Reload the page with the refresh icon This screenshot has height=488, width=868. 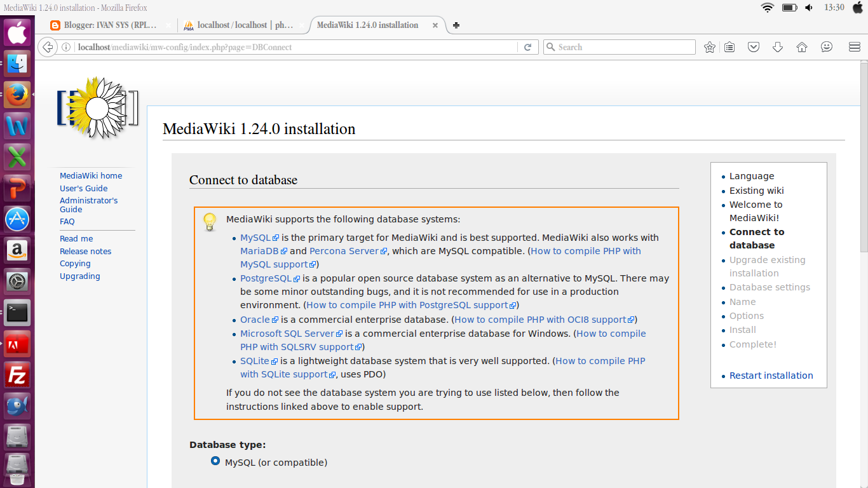tap(527, 47)
